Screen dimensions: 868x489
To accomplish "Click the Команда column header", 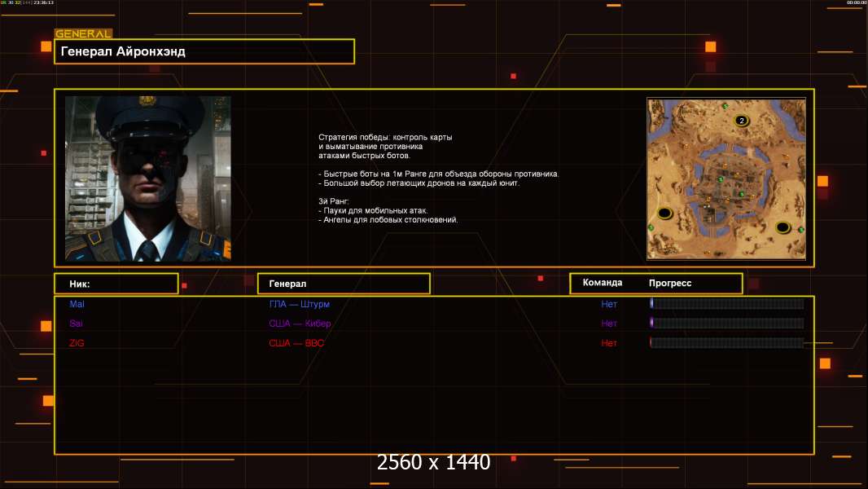I will tap(603, 283).
